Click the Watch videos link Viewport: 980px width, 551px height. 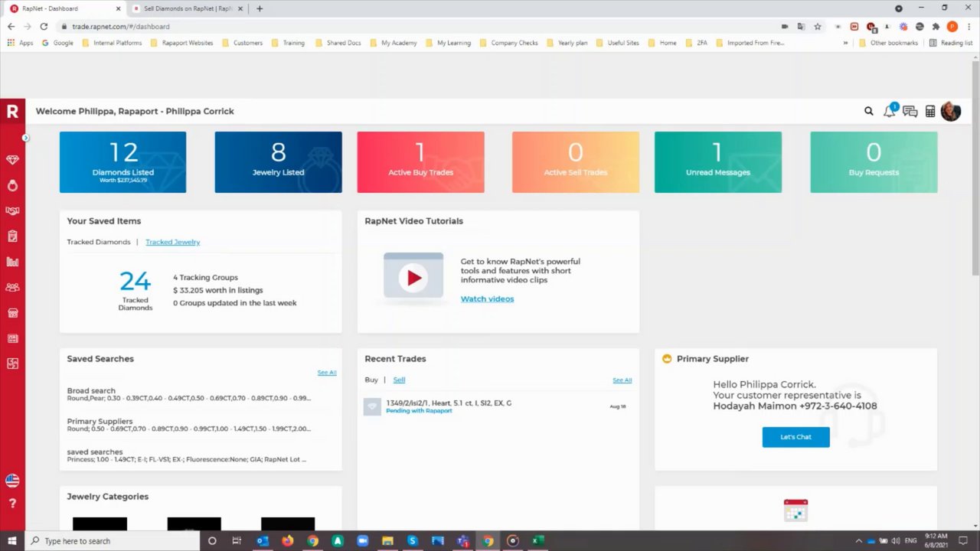487,299
